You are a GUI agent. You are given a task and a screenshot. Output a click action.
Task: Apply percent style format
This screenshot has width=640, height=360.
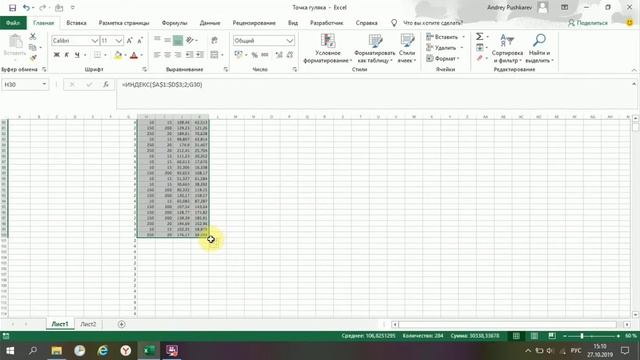click(x=255, y=55)
